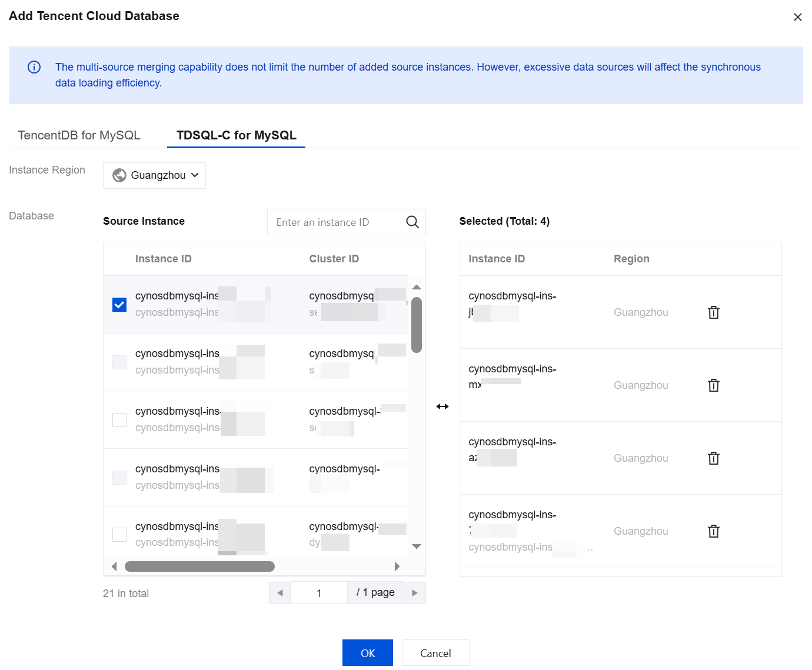Click the Cancel button

point(435,653)
